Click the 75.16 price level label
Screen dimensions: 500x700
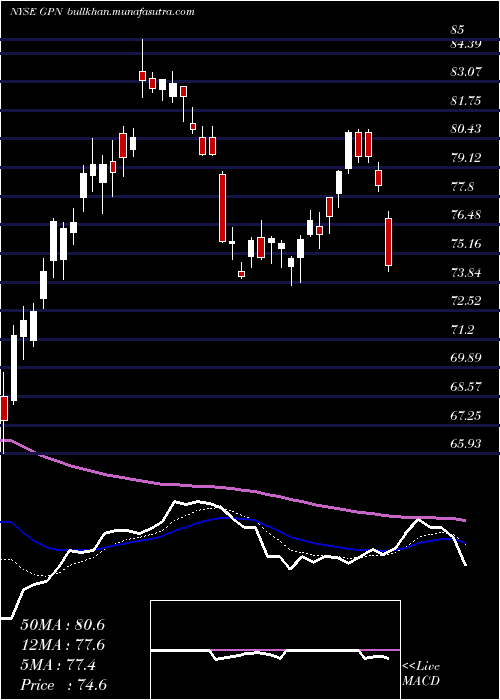(466, 244)
